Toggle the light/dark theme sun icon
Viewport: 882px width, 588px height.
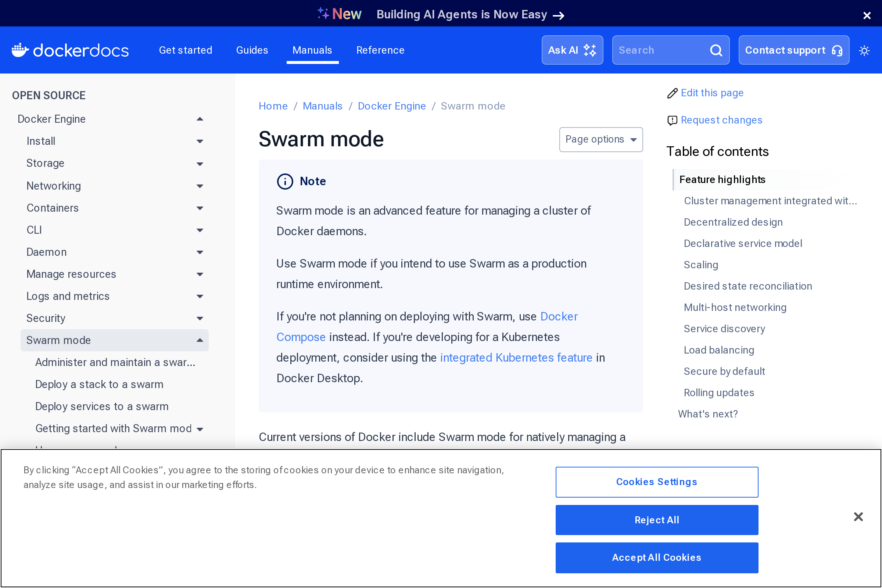864,50
